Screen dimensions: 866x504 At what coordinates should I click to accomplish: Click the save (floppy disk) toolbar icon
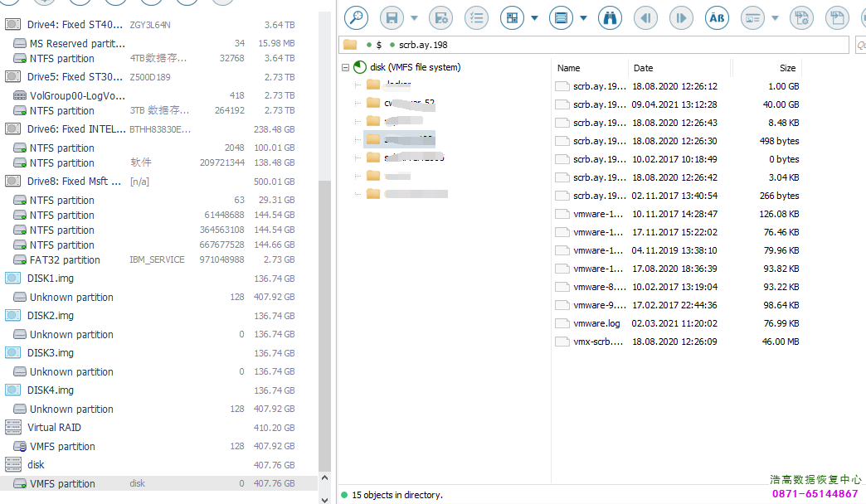tap(392, 17)
